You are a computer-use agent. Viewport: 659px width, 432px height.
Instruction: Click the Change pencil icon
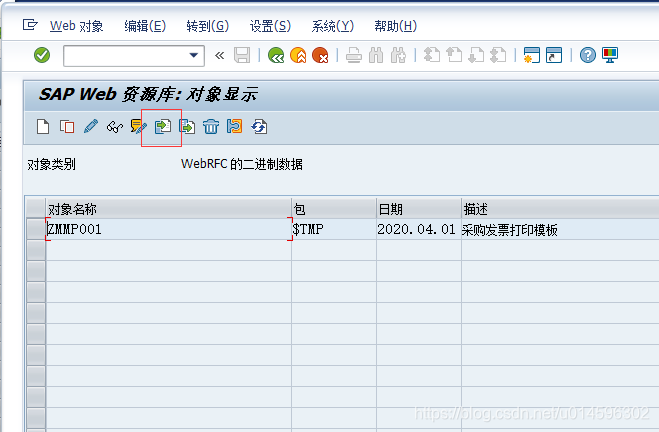tap(91, 126)
